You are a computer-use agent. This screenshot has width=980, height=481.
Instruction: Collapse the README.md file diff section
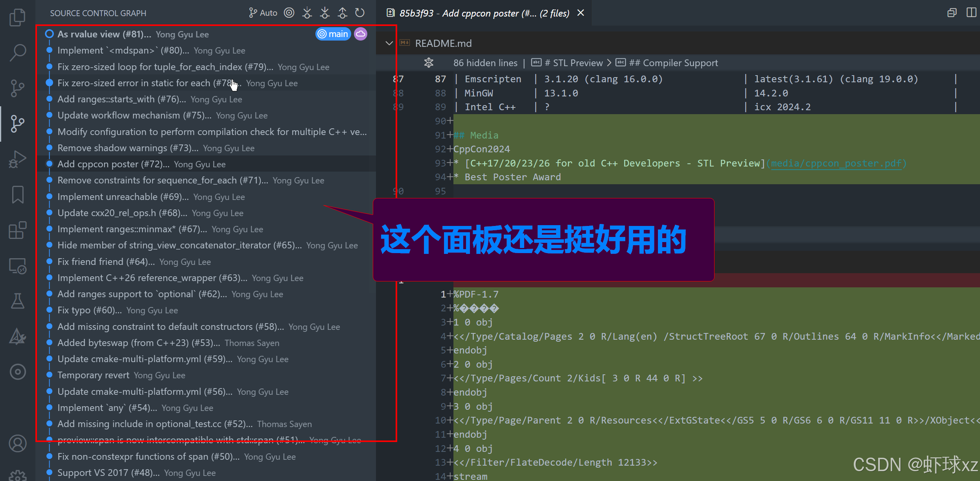click(x=389, y=43)
